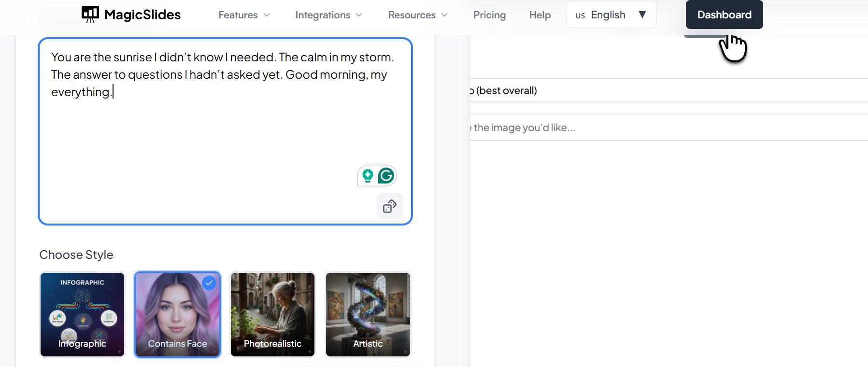Expand the Features menu
The width and height of the screenshot is (868, 367).
(244, 15)
